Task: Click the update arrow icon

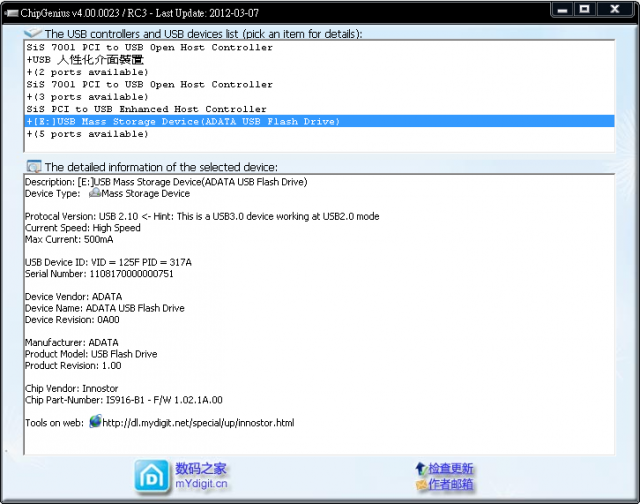Action: coord(421,468)
